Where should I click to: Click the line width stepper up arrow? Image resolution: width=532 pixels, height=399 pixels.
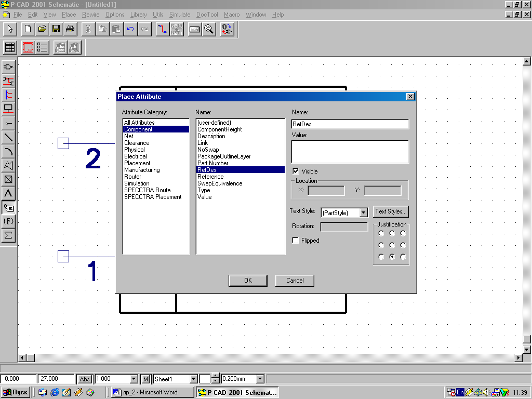coord(216,376)
